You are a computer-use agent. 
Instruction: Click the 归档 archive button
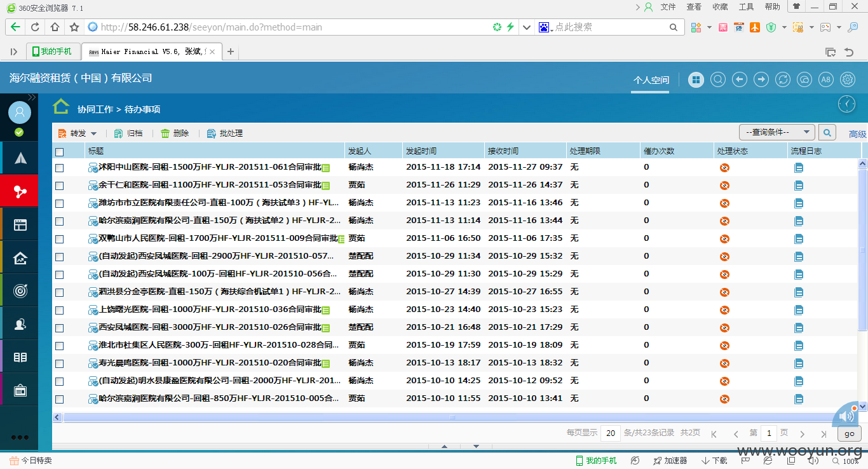point(128,133)
